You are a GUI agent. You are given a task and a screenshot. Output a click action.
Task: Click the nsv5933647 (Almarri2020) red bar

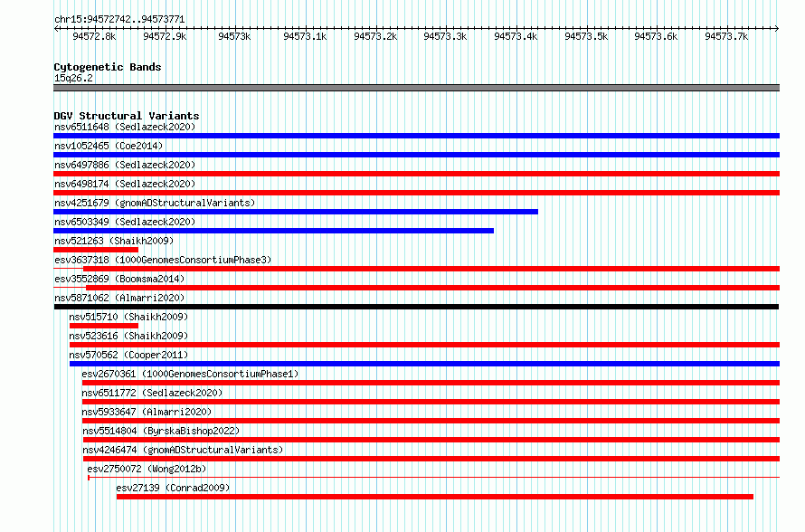(431, 421)
